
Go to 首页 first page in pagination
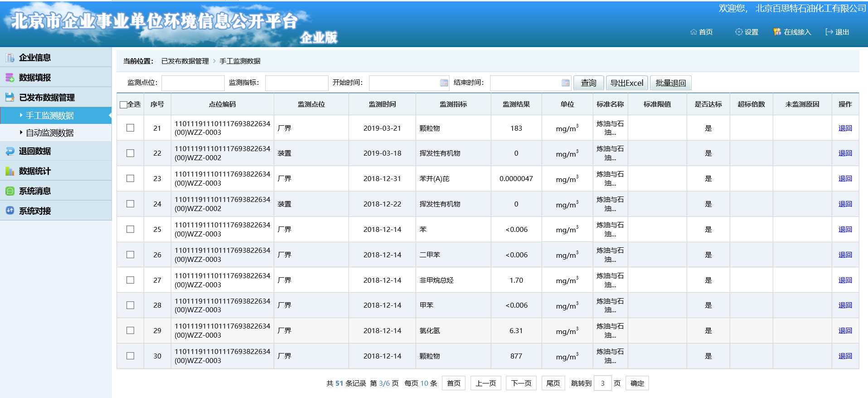click(454, 383)
